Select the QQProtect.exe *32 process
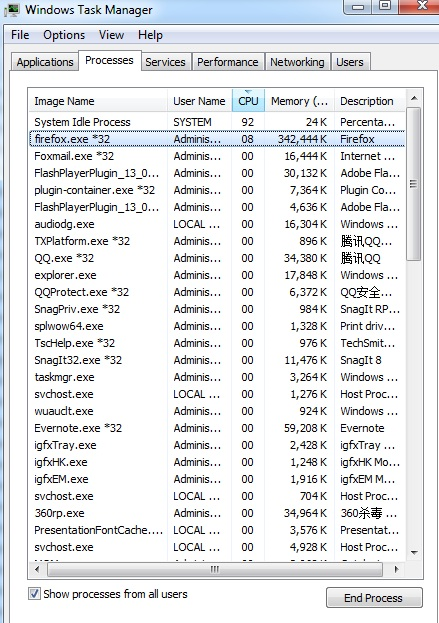 point(217,292)
